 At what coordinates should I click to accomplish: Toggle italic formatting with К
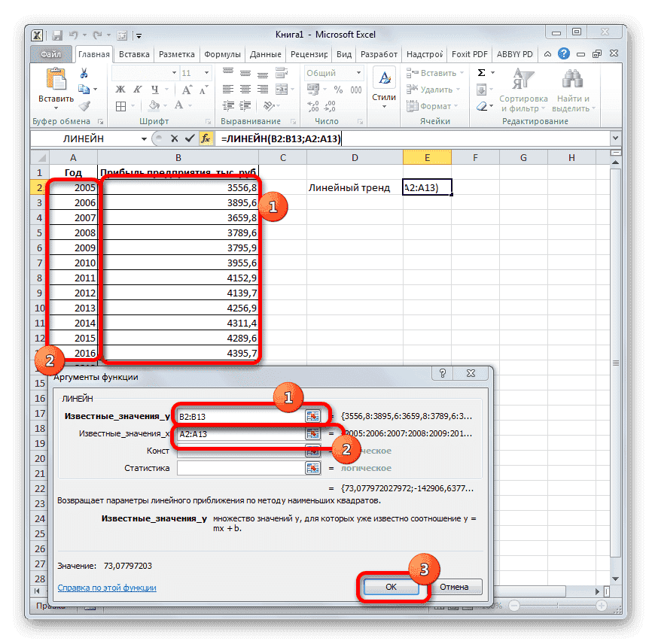click(139, 88)
